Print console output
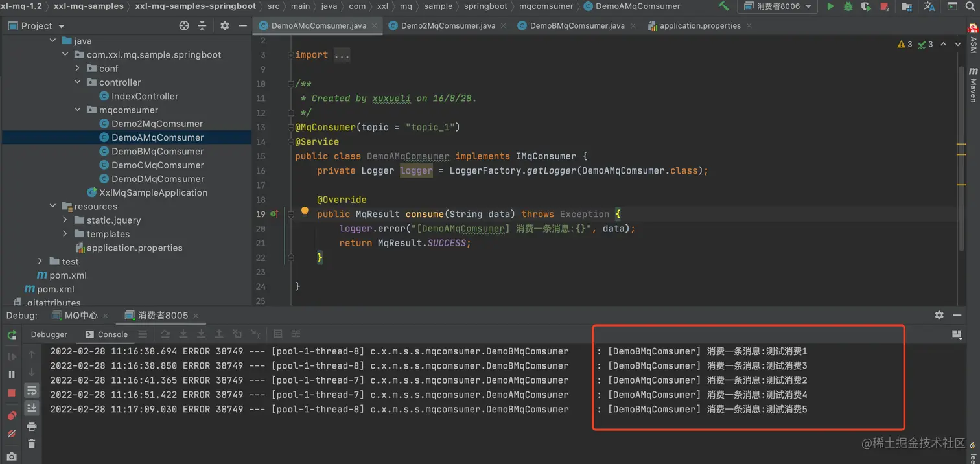The image size is (980, 464). coord(31,426)
